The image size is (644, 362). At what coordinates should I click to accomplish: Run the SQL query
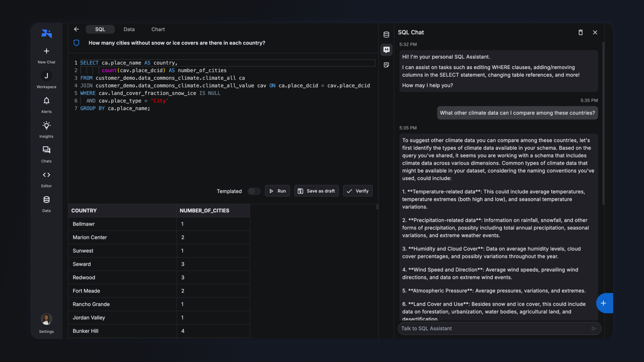[277, 191]
